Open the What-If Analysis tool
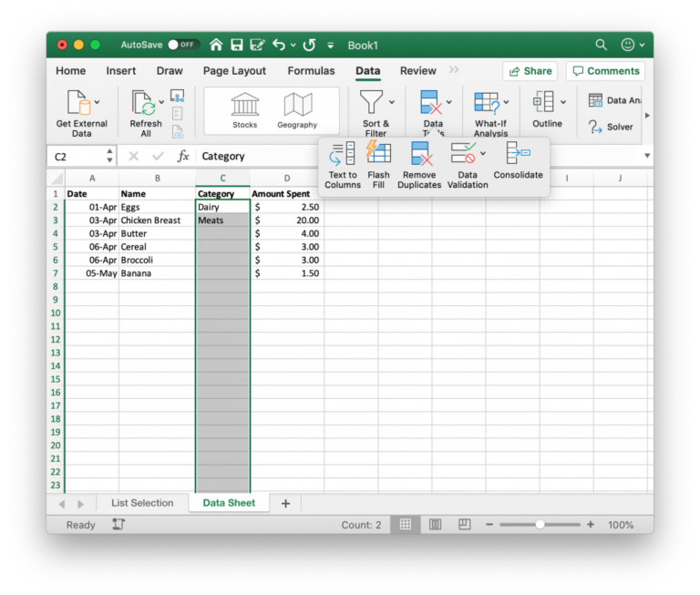700x595 pixels. click(x=487, y=102)
